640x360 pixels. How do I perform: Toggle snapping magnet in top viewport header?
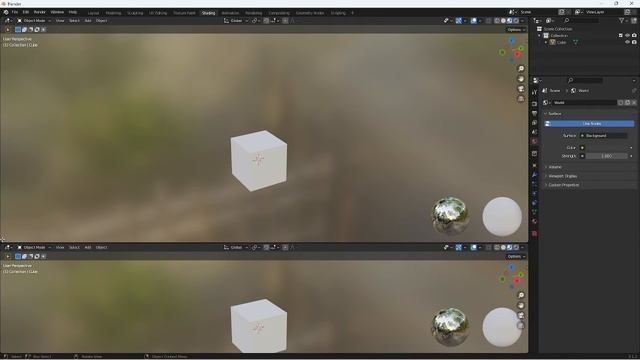(266, 20)
